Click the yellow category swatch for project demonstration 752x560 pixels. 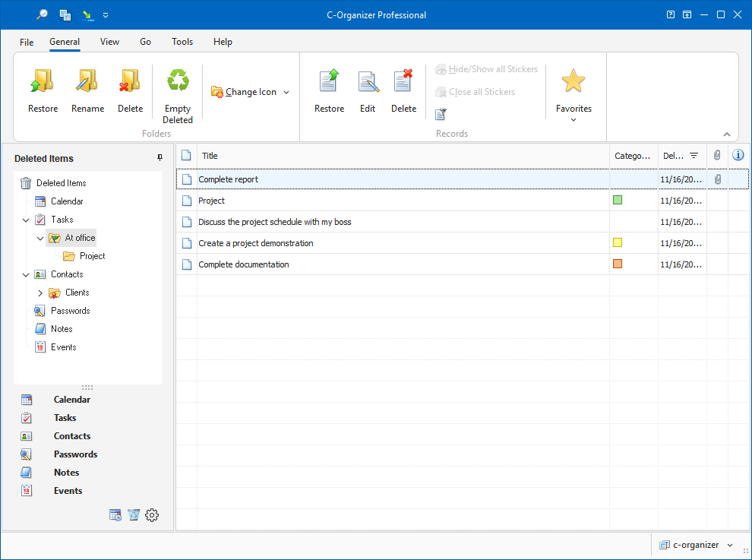tap(618, 242)
